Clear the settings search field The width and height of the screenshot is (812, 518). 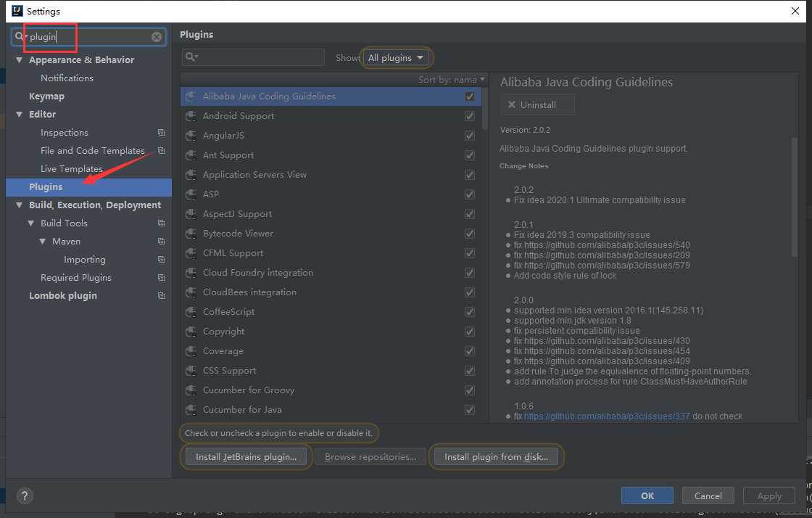(x=157, y=37)
